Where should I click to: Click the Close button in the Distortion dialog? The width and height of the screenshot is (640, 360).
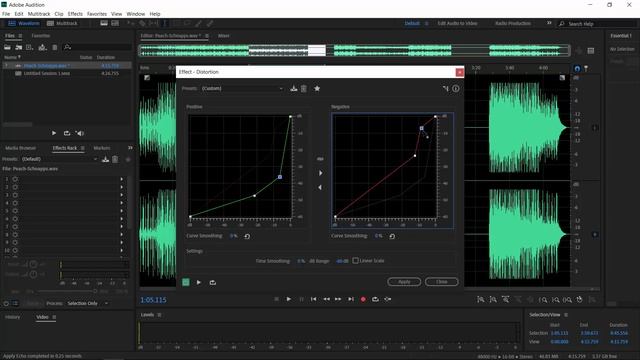pyautogui.click(x=442, y=282)
